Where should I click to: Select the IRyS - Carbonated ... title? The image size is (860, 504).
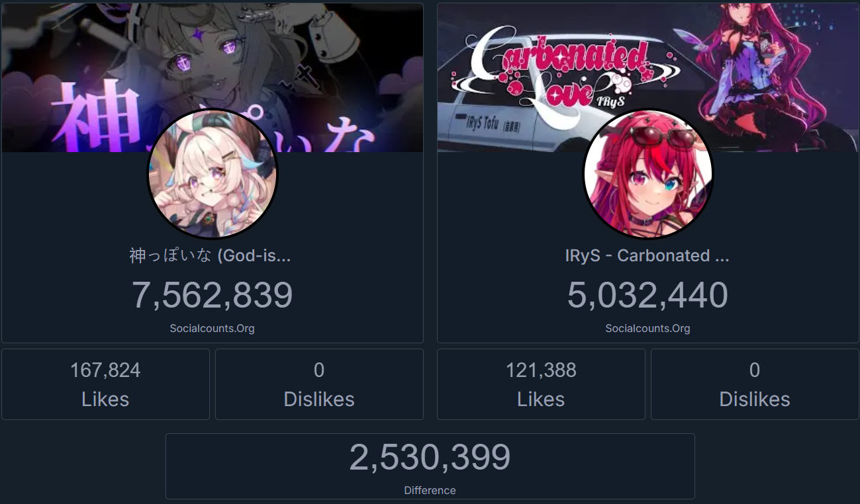pyautogui.click(x=647, y=255)
